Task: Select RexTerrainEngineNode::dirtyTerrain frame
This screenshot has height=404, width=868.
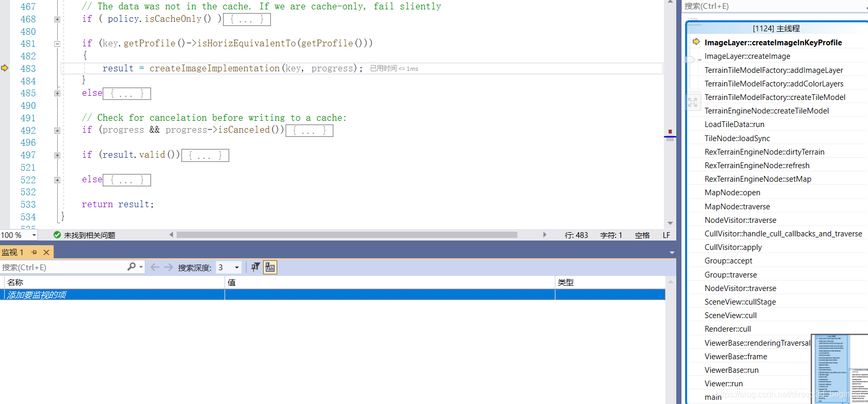Action: point(764,151)
